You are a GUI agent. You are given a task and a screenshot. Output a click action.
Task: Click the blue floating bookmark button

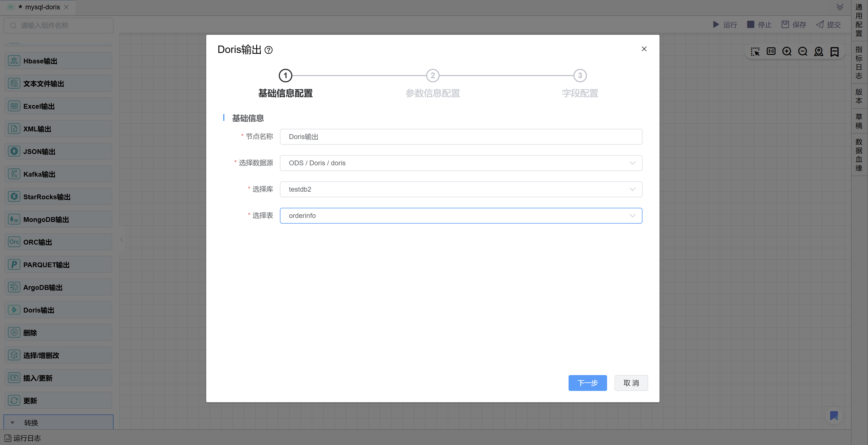(834, 416)
